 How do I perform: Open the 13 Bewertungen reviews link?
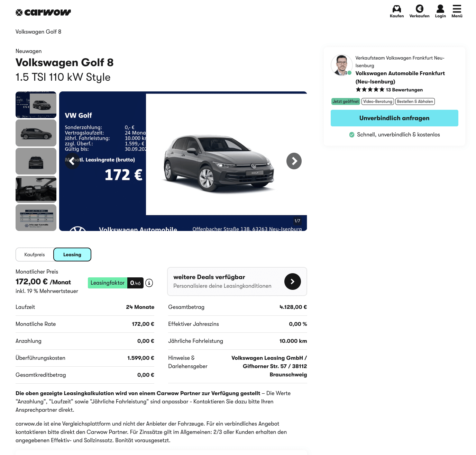point(404,90)
